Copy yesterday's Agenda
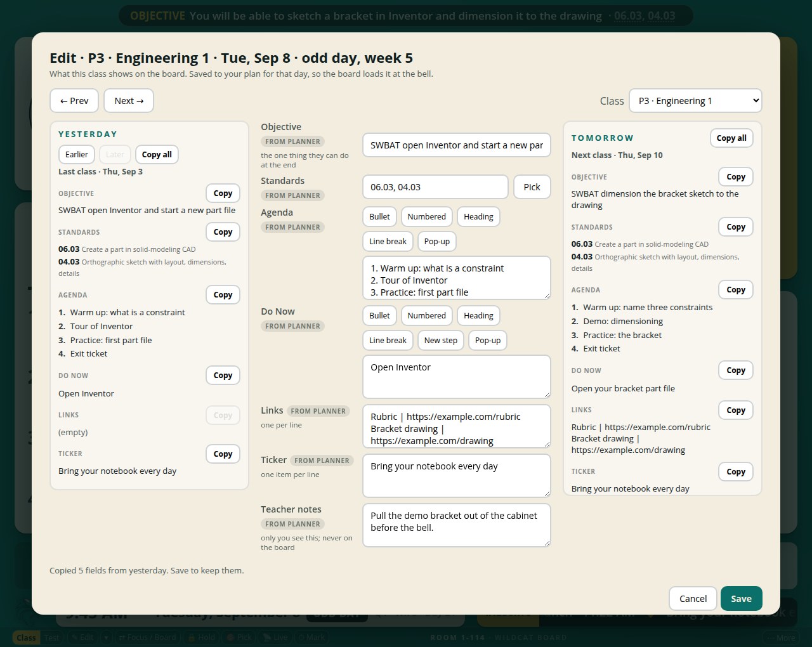 click(x=223, y=295)
